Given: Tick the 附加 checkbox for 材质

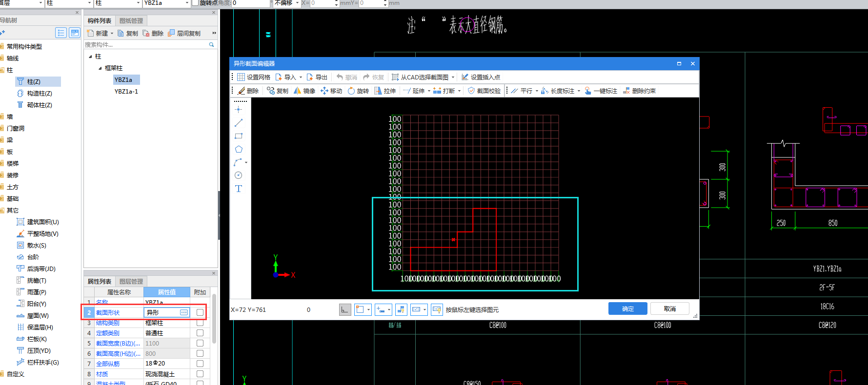Looking at the screenshot, I should tap(200, 374).
